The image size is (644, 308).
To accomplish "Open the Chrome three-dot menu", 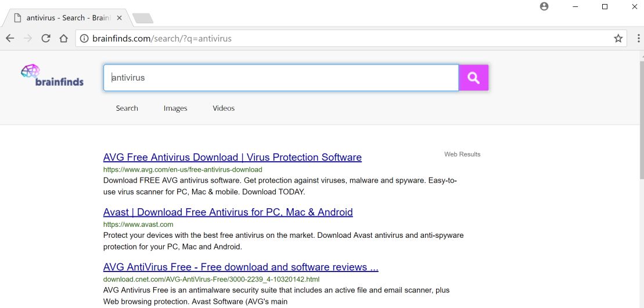I will pos(637,39).
